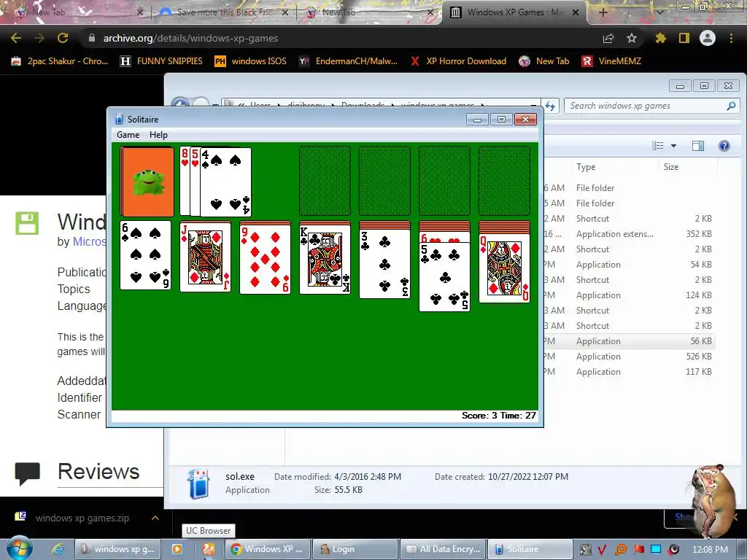The width and height of the screenshot is (747, 560).
Task: Open the VineMEMZ bookmark
Action: click(x=612, y=61)
